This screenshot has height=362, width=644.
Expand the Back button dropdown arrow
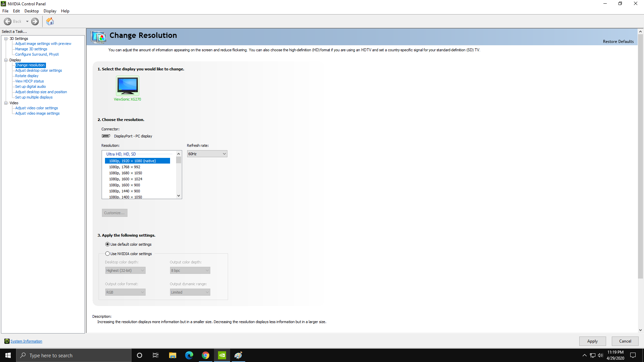click(28, 21)
